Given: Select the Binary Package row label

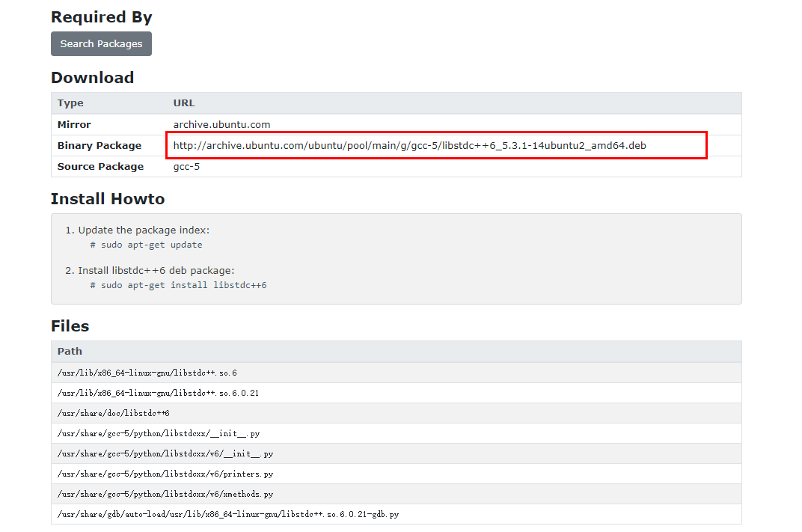Looking at the screenshot, I should pos(100,146).
